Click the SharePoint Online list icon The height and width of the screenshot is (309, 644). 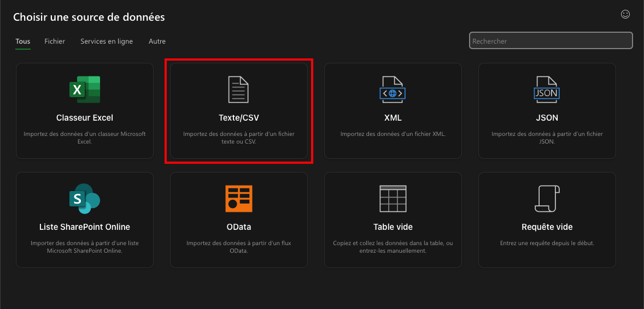tap(85, 199)
